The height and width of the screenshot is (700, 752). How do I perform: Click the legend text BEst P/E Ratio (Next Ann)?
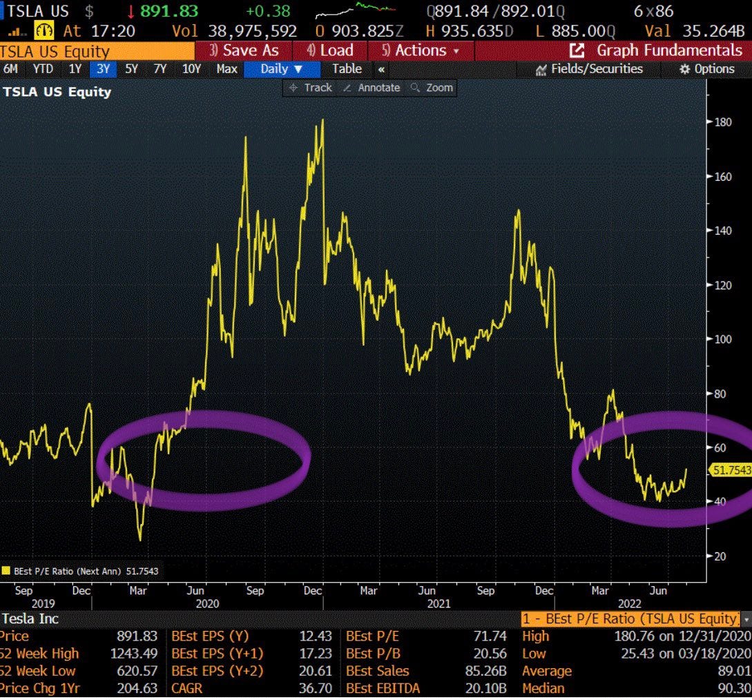[x=68, y=572]
